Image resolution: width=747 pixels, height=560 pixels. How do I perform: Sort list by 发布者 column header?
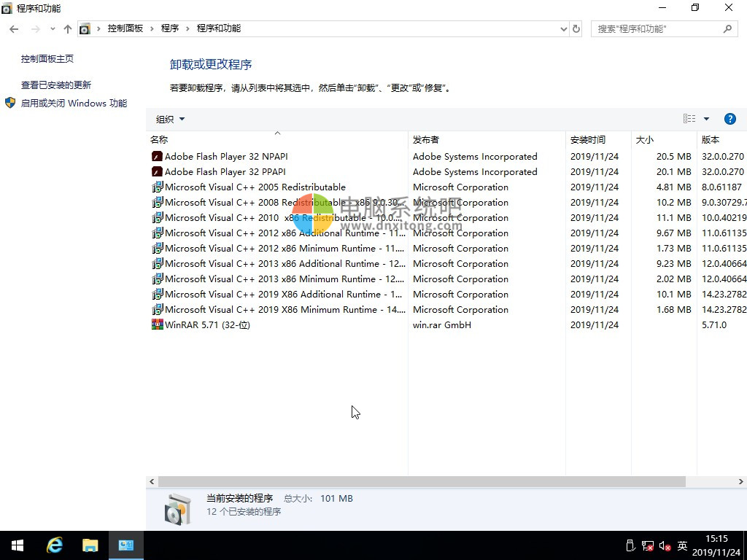pos(425,139)
